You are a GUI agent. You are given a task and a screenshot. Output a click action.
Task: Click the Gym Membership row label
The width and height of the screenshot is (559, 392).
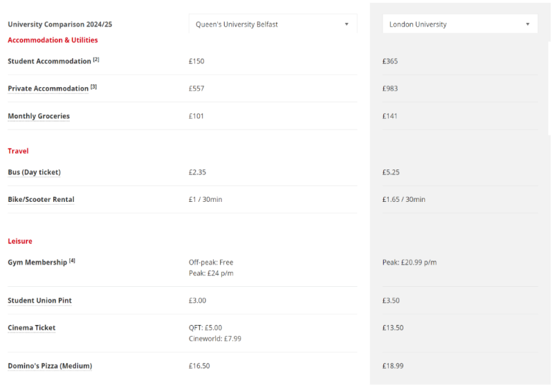coord(37,262)
